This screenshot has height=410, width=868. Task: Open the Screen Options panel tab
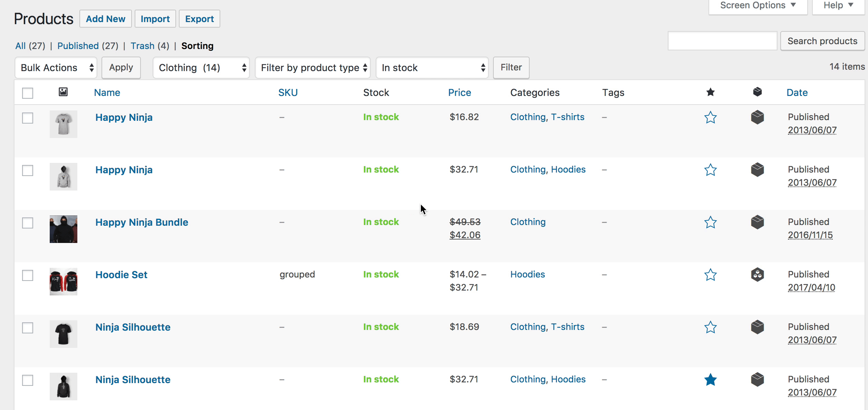(758, 6)
